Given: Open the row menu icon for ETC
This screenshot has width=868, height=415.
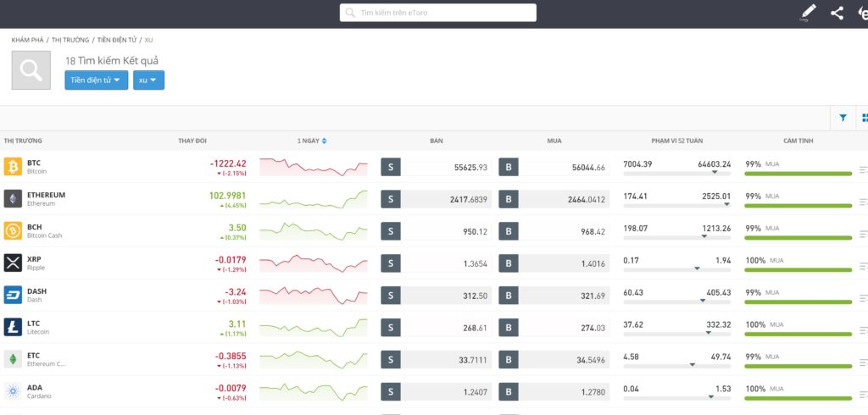Looking at the screenshot, I should pyautogui.click(x=864, y=363).
